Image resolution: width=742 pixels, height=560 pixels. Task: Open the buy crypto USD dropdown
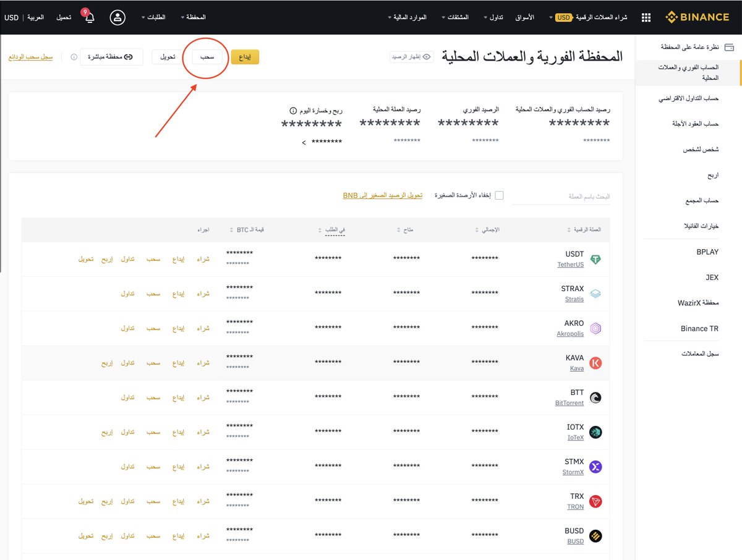(x=588, y=17)
